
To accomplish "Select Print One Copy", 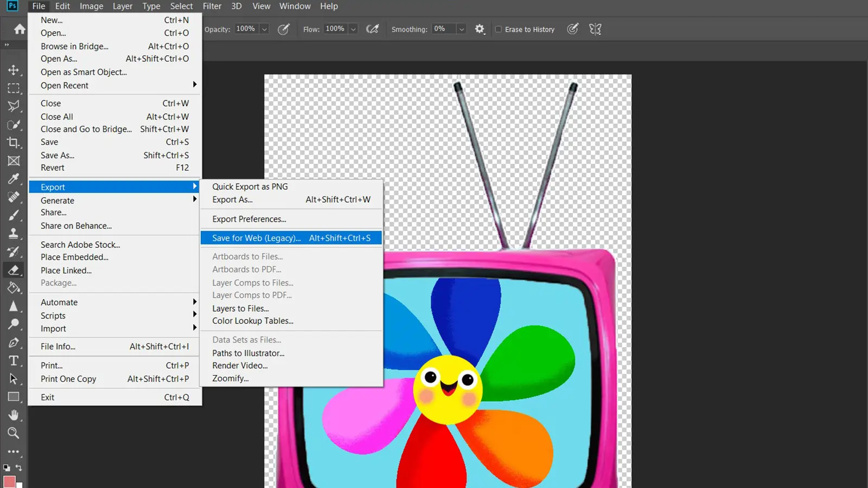I will 115,379.
